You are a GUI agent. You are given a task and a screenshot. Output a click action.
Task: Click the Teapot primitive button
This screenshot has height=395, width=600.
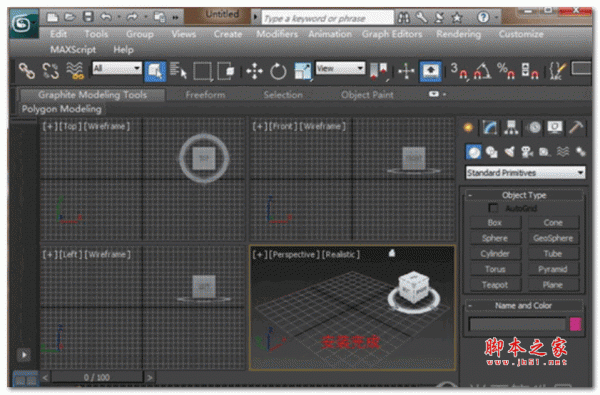click(x=495, y=285)
